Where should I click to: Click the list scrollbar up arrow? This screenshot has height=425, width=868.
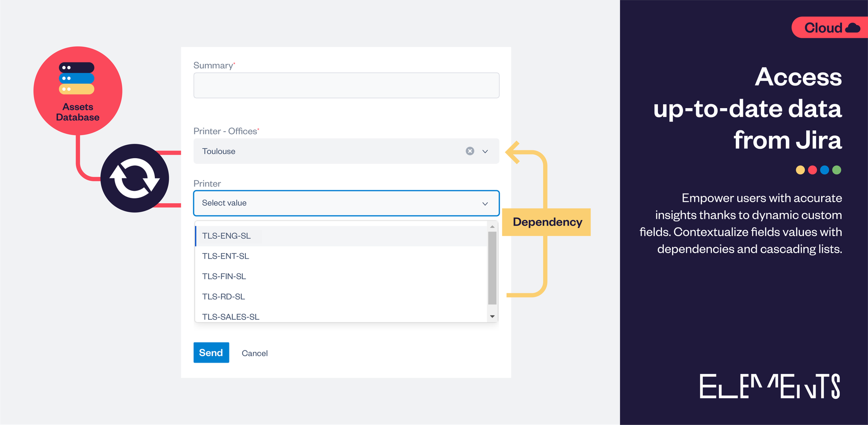tap(492, 227)
